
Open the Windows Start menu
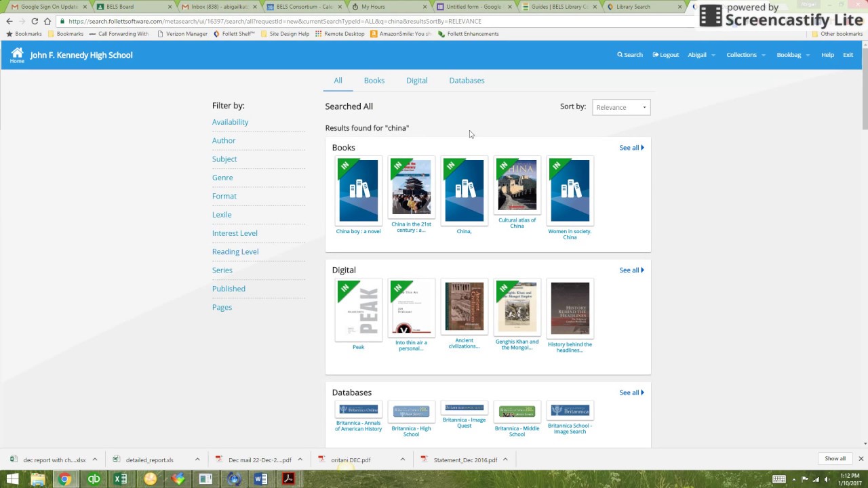point(12,479)
